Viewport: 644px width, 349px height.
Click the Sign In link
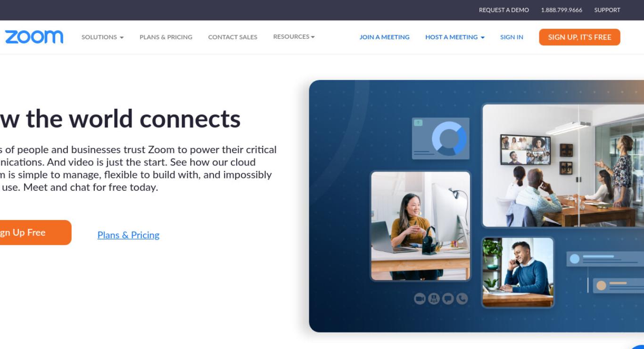pos(512,37)
